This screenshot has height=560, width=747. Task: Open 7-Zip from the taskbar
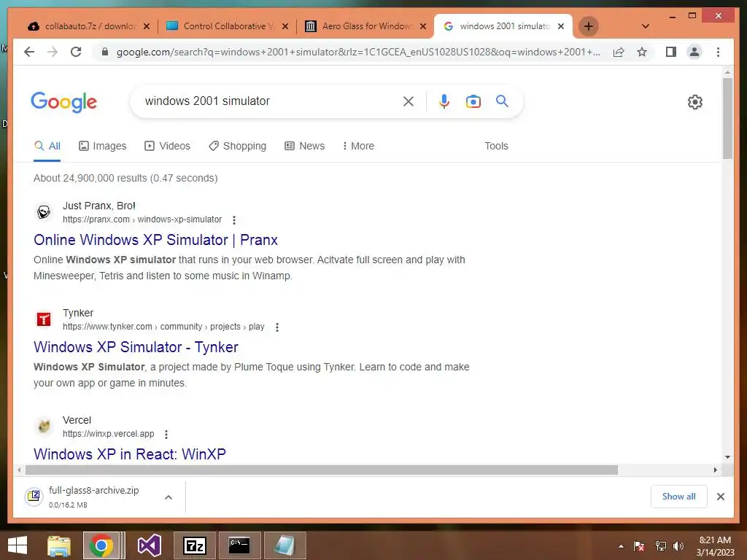coord(194,545)
